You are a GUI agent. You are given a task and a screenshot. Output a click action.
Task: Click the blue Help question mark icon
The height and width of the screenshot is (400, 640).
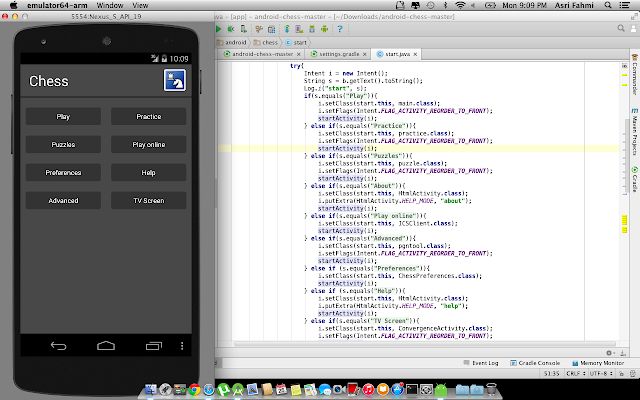point(340,29)
